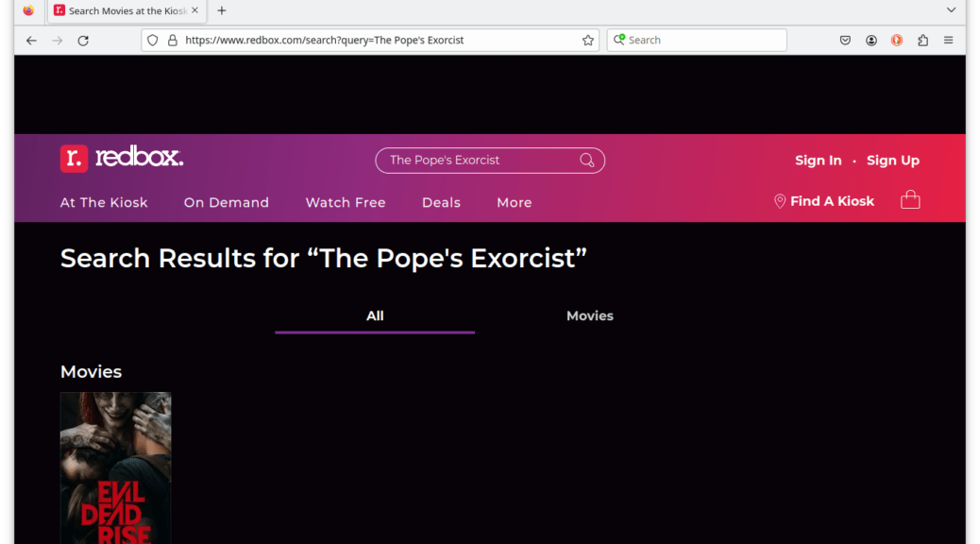Viewport: 980px width, 544px height.
Task: Click the Sign In link
Action: [819, 161]
